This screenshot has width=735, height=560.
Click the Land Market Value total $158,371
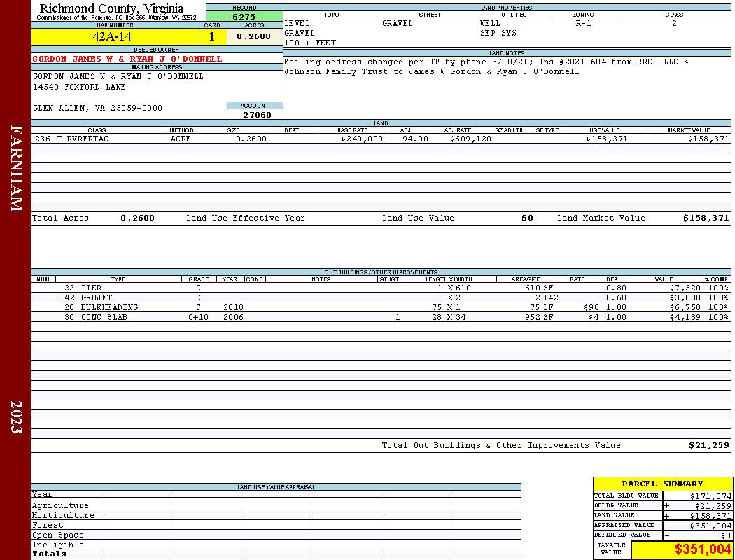706,218
